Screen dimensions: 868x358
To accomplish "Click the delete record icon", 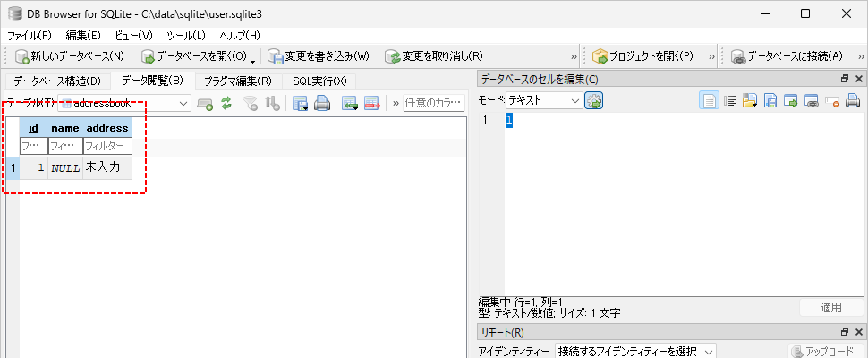I will pyautogui.click(x=372, y=103).
